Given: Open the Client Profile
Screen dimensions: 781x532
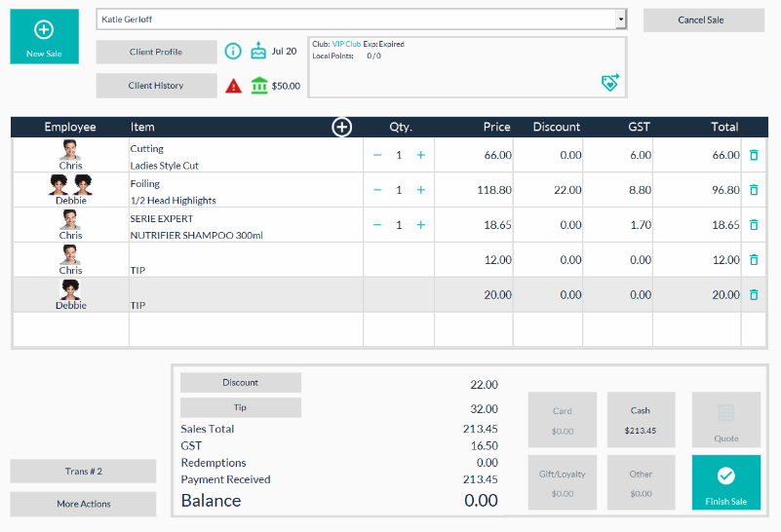Looking at the screenshot, I should (156, 52).
